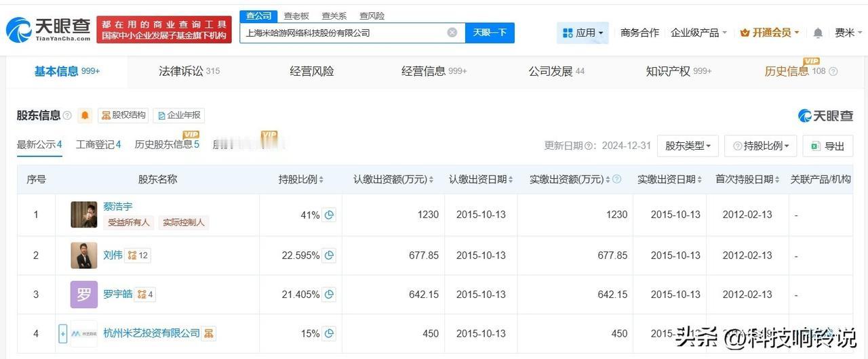
Task: Select the 历史股东信息 5 sub-tab
Action: (167, 144)
